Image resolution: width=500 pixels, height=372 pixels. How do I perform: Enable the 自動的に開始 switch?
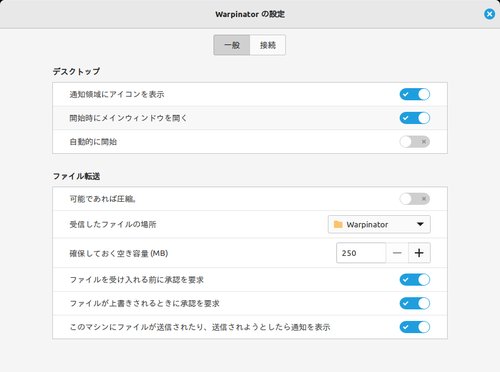point(415,142)
